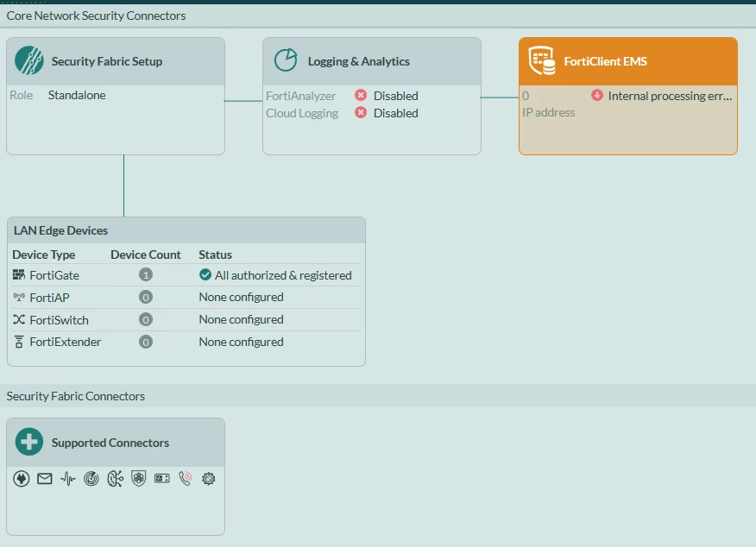Screen dimensions: 756x547
Task: Click 'All authorized & registered' status text
Action: tap(283, 275)
